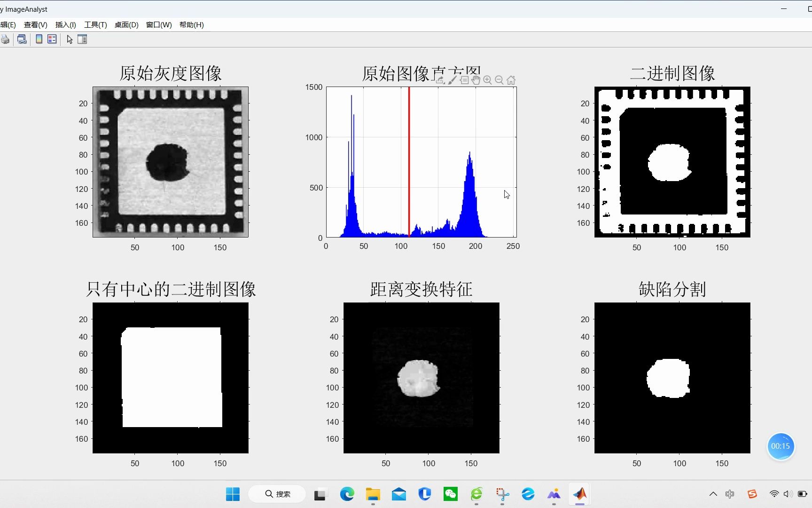Open the 窗口(W) menu
The image size is (812, 508).
tap(159, 25)
